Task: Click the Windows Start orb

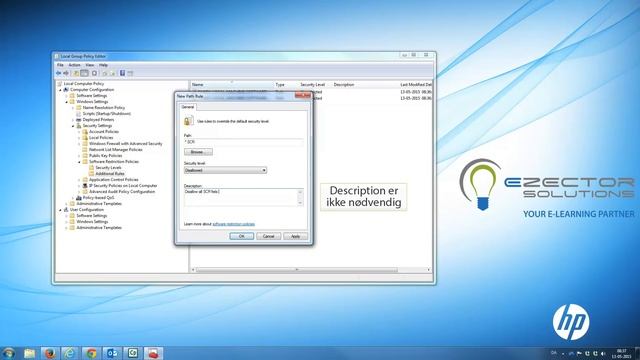Action: tap(8, 353)
